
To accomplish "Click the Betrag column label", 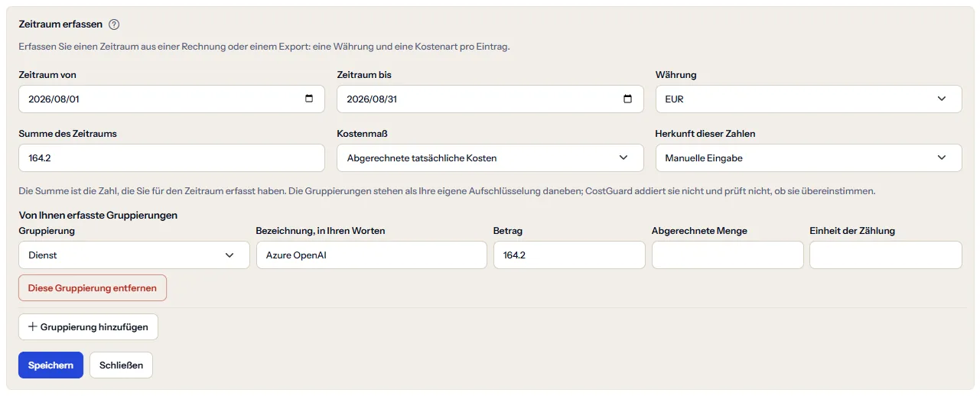I will point(508,230).
